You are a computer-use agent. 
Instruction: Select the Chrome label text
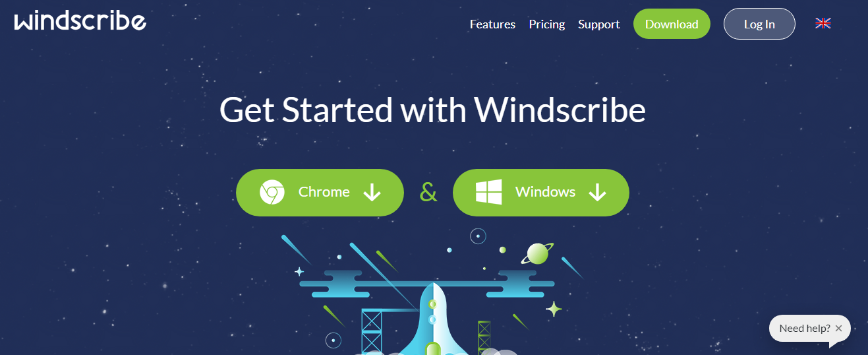coord(324,192)
